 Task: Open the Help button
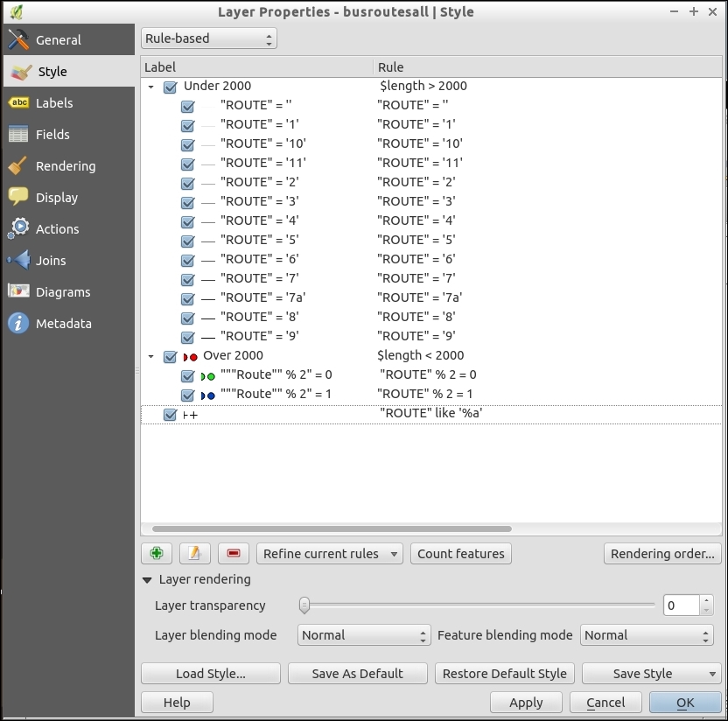(x=177, y=703)
